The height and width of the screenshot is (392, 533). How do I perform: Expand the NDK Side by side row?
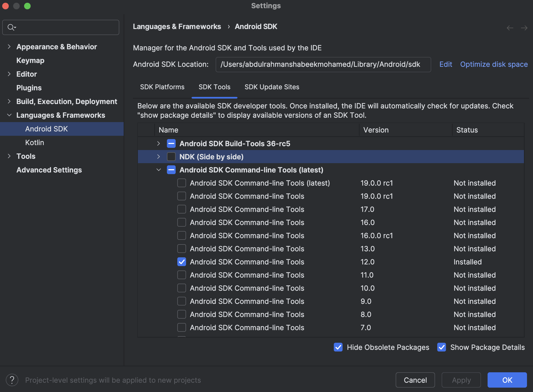click(x=158, y=157)
